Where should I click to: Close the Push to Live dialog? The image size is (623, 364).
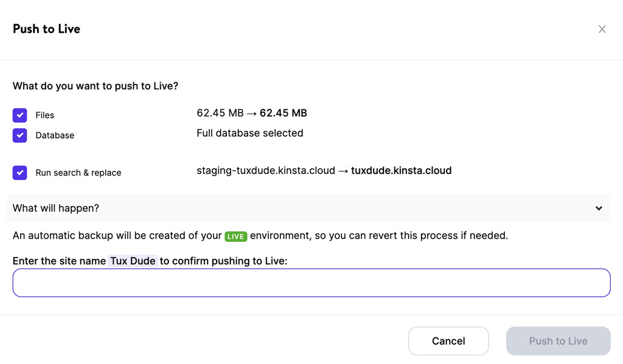tap(602, 29)
